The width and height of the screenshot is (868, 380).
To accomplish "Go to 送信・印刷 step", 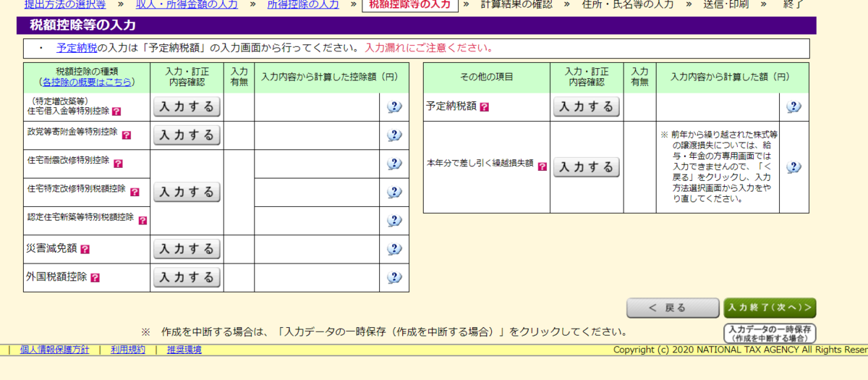I will coord(726,4).
